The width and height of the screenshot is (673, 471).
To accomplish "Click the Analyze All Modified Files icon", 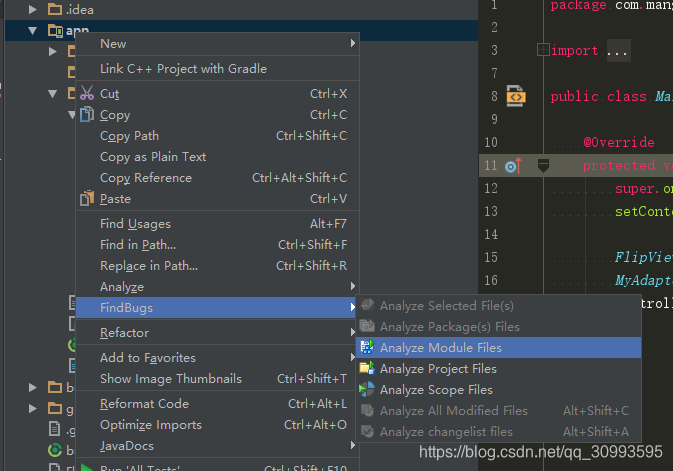I will coord(367,410).
